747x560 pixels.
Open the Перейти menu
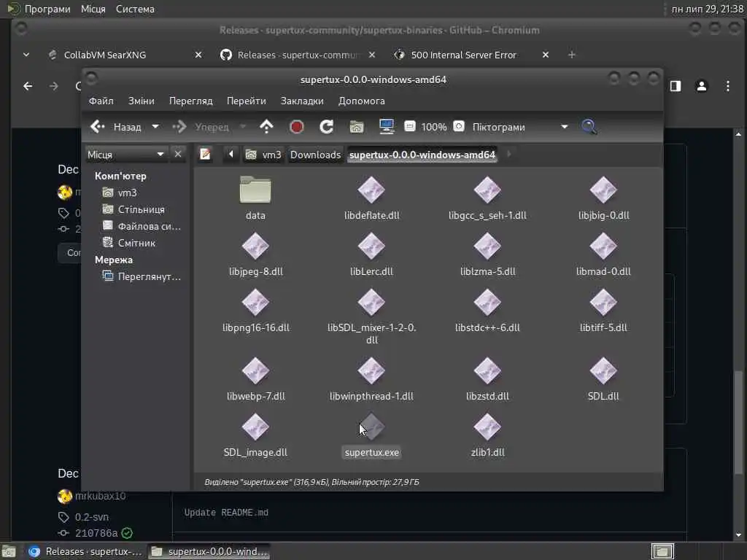(x=247, y=101)
